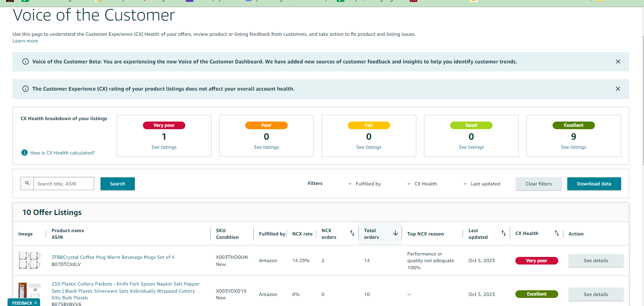See details for the Coffee Mug listing

tap(596, 261)
